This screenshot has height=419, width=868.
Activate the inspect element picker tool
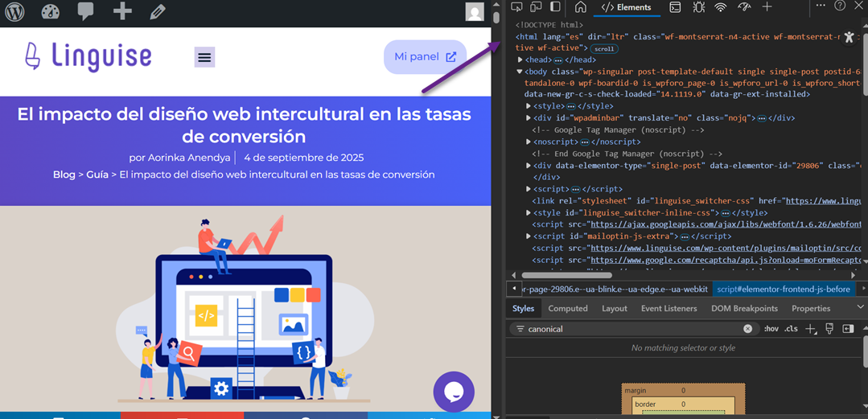516,6
